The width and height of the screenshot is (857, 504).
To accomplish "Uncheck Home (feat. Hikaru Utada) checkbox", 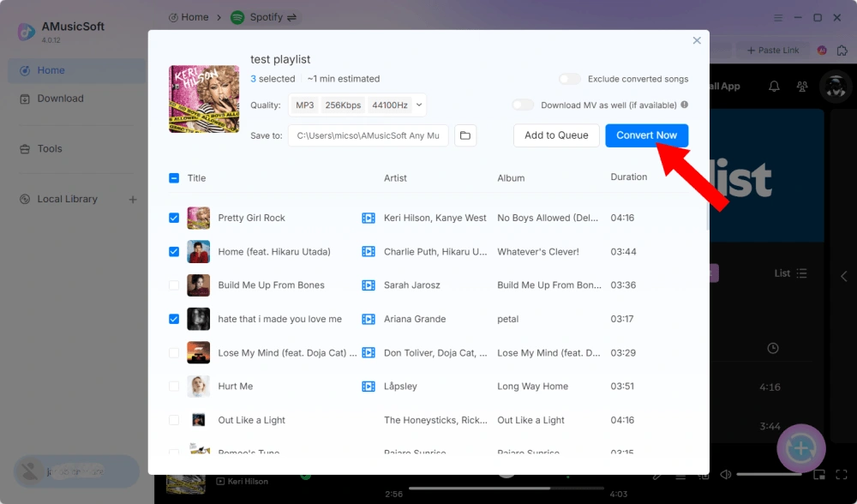I will [174, 251].
